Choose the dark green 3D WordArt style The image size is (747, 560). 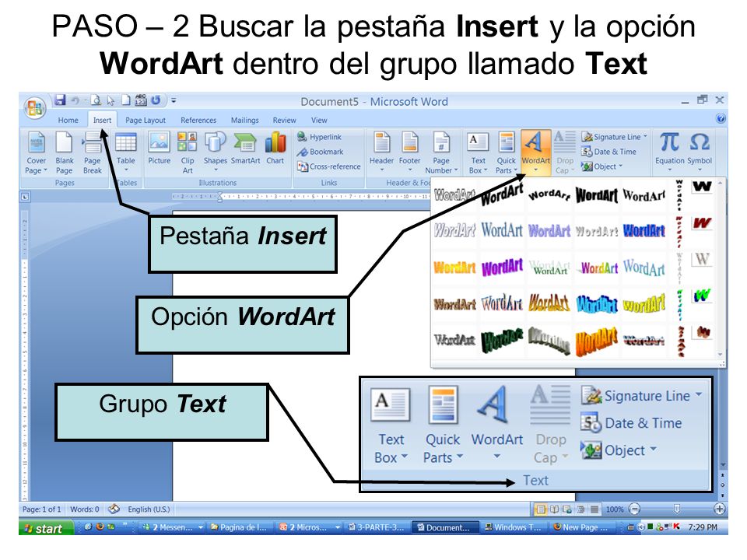coord(502,340)
